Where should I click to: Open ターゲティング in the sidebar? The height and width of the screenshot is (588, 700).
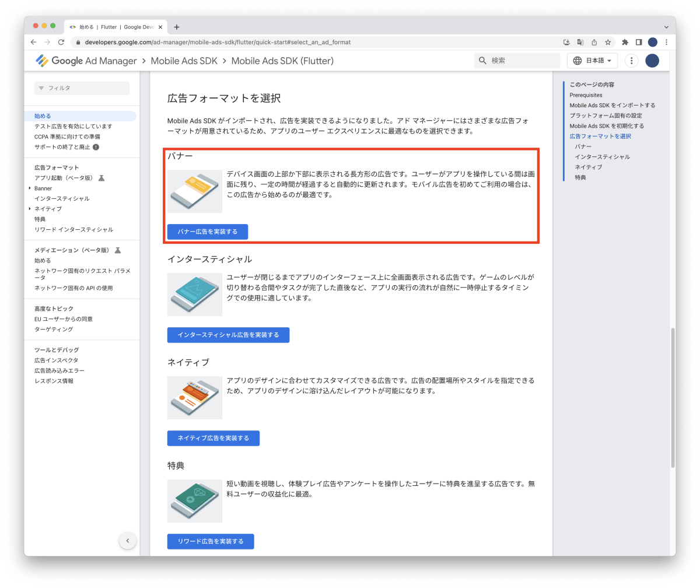[54, 330]
